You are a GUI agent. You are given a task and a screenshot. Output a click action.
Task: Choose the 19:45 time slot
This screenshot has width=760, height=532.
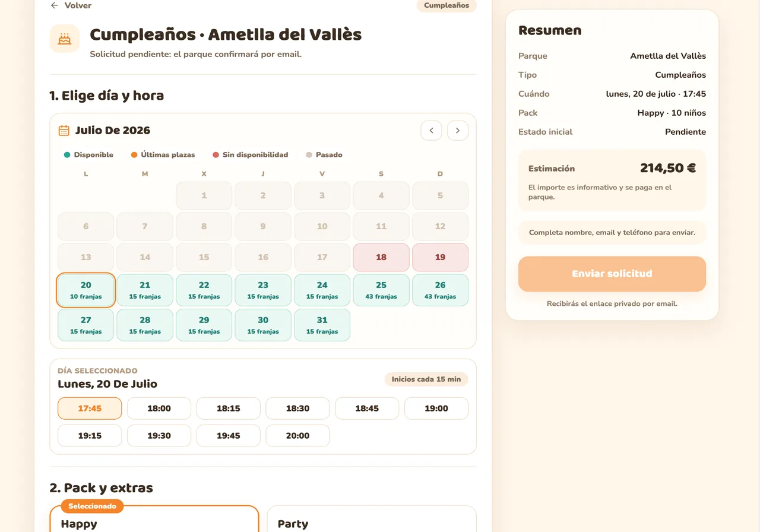click(x=229, y=436)
